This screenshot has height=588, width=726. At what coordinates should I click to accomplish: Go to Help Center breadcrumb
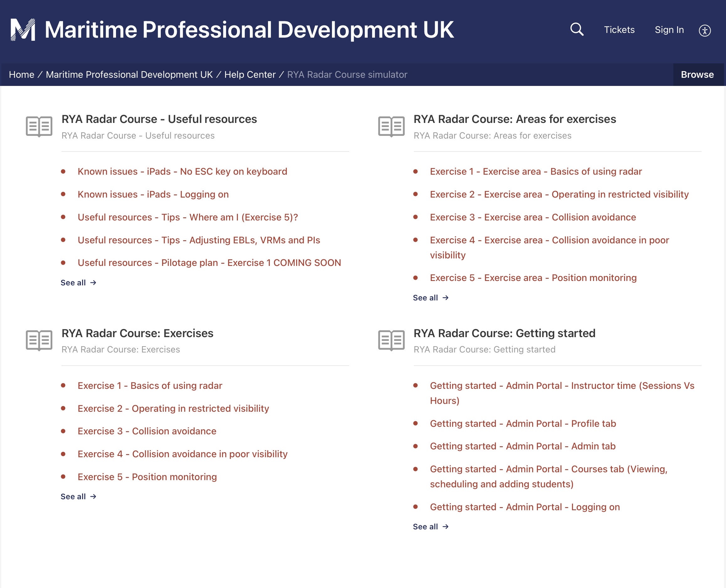(250, 75)
